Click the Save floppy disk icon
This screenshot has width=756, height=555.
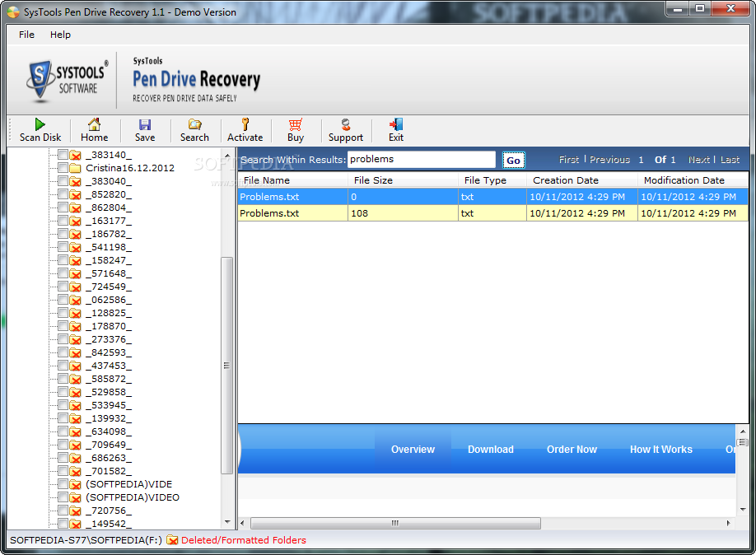click(145, 124)
